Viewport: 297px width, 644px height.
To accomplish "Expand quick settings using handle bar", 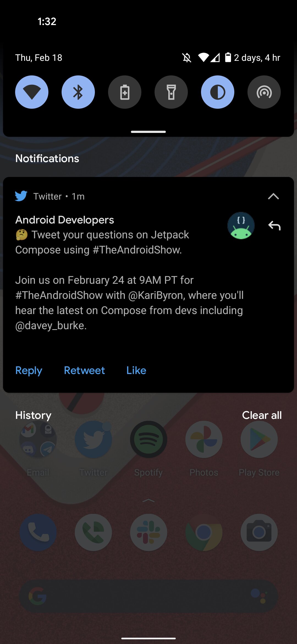I will pos(148,132).
